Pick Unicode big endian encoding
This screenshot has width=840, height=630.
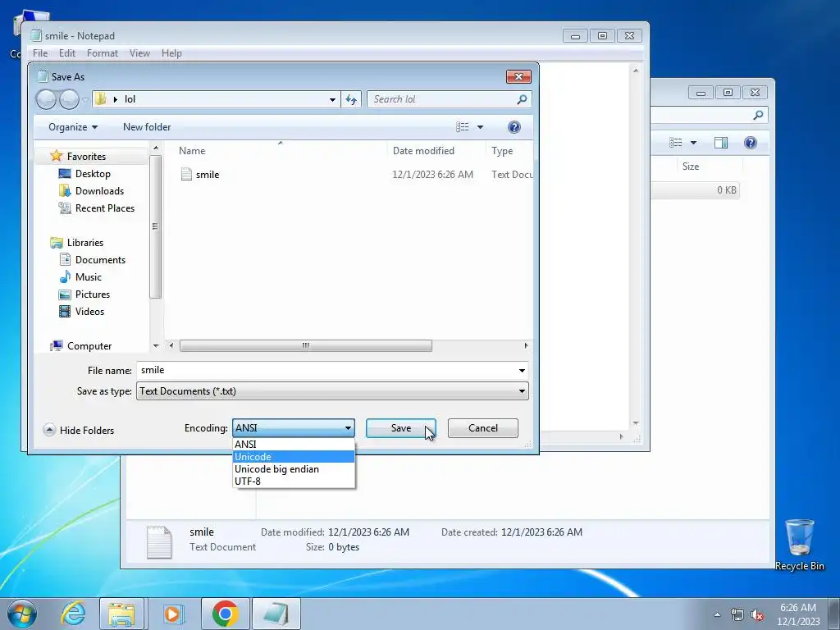click(x=294, y=468)
